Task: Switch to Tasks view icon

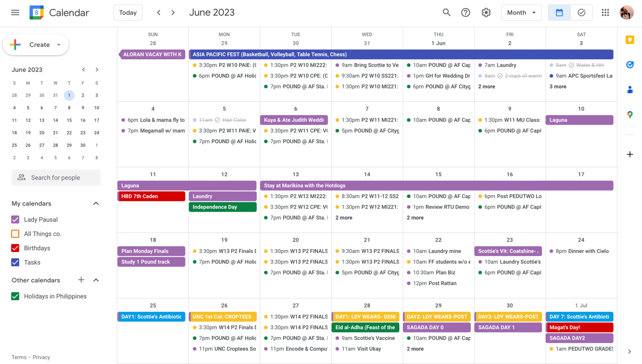Action: [x=581, y=12]
